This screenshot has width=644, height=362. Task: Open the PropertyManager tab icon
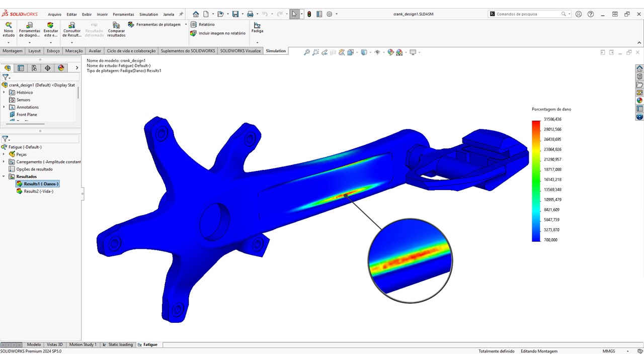[x=21, y=68]
